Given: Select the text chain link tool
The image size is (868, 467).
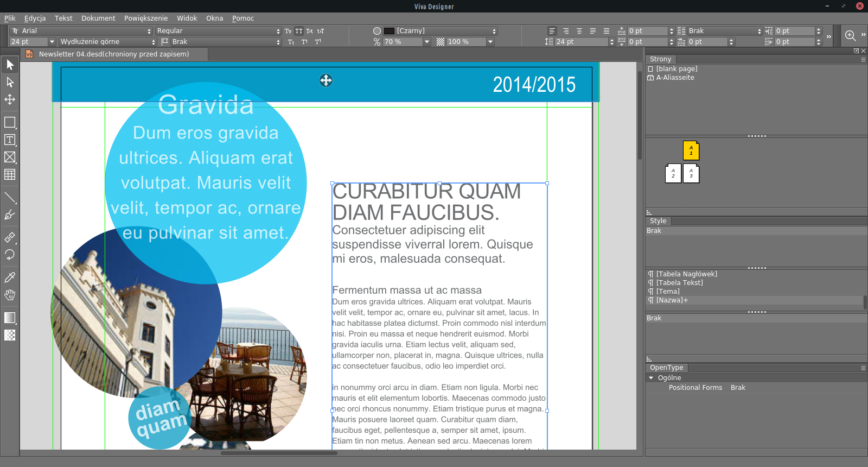Looking at the screenshot, I should pos(10,237).
